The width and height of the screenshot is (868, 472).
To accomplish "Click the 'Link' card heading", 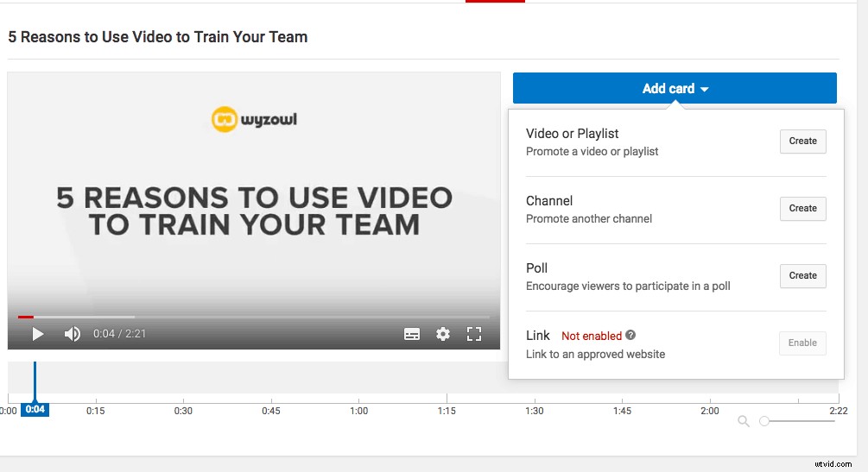I will 537,336.
